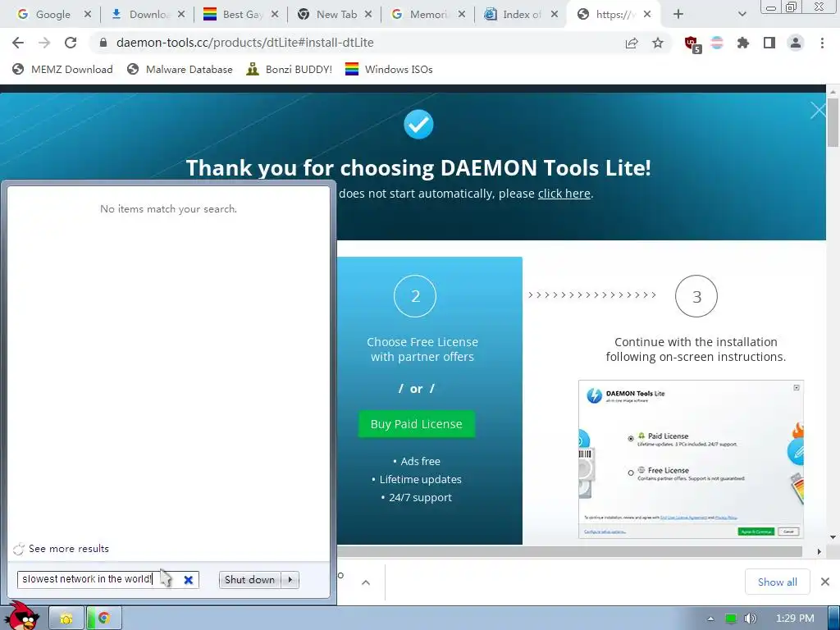Click the padlock site info icon

(103, 43)
